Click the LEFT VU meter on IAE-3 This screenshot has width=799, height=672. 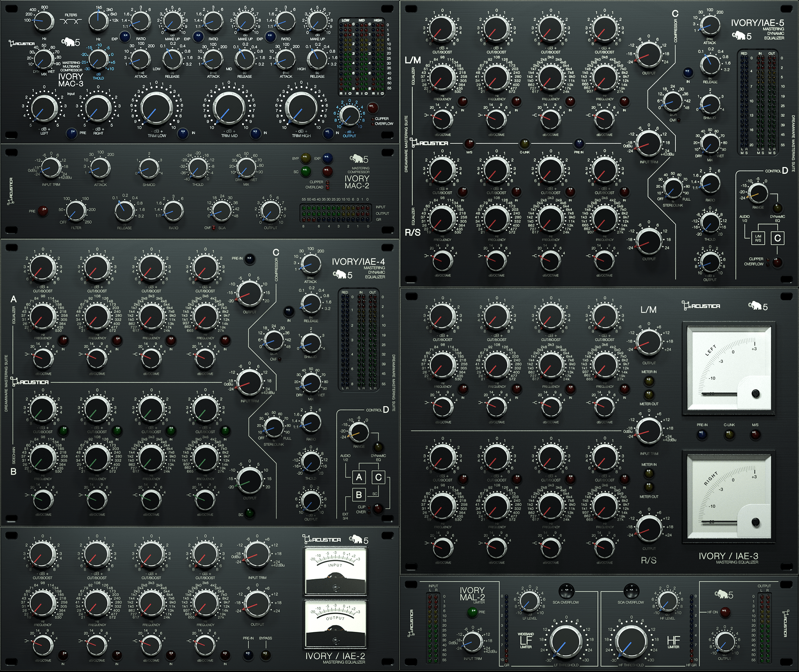pyautogui.click(x=728, y=368)
